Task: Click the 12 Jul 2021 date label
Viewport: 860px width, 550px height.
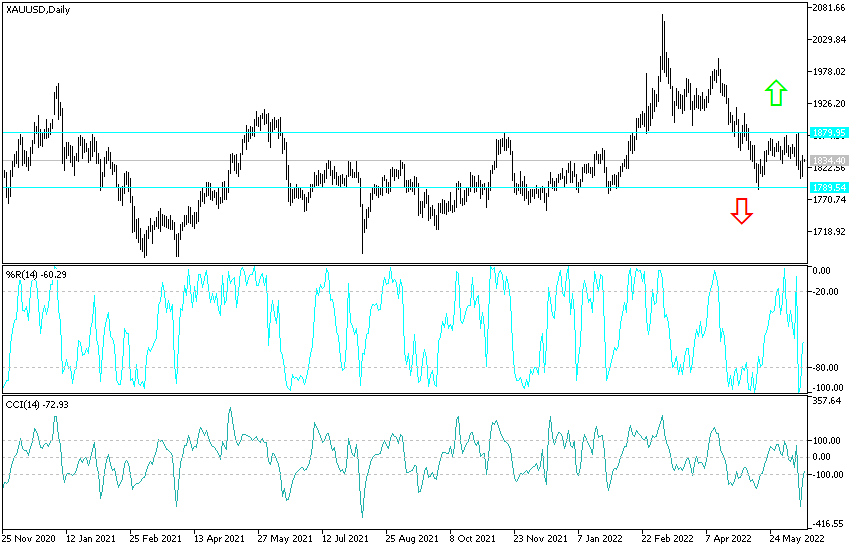Action: (345, 538)
